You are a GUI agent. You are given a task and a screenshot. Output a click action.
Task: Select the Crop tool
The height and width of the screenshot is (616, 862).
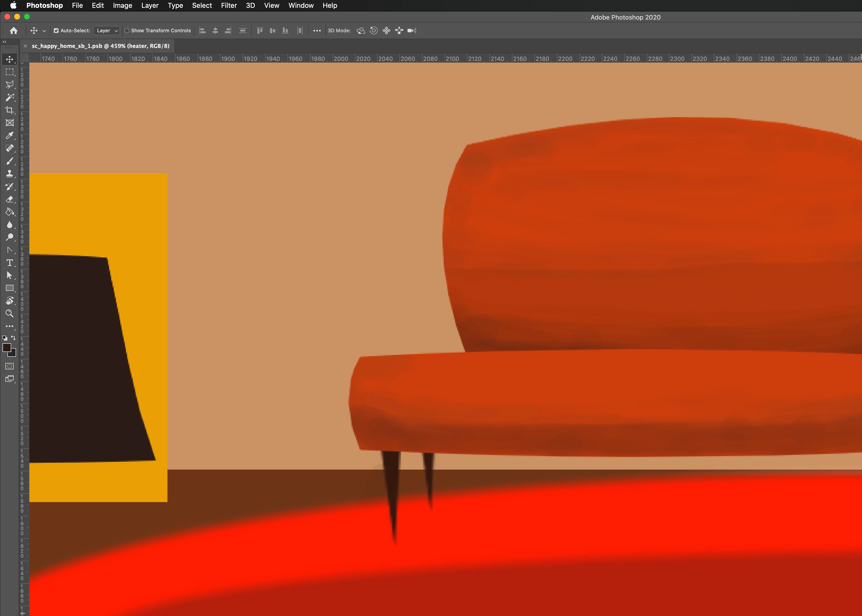[10, 110]
